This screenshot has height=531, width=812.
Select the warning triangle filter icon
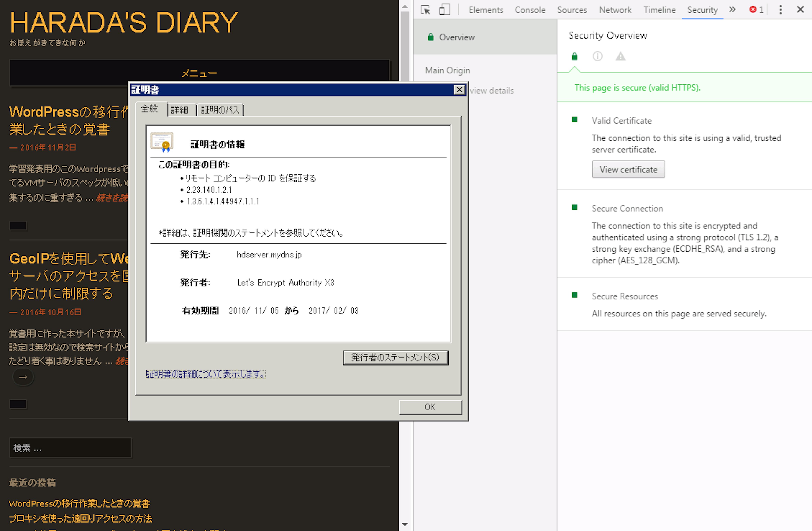click(x=620, y=56)
